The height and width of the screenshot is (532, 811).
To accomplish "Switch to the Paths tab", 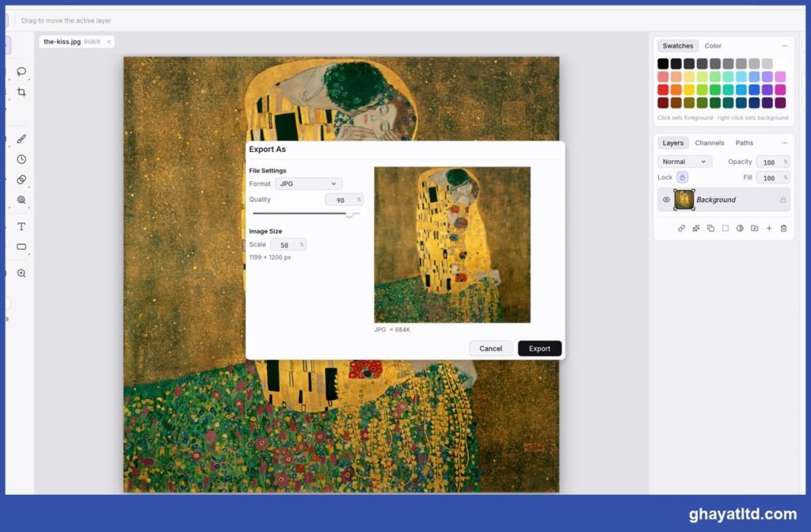I will [x=744, y=142].
